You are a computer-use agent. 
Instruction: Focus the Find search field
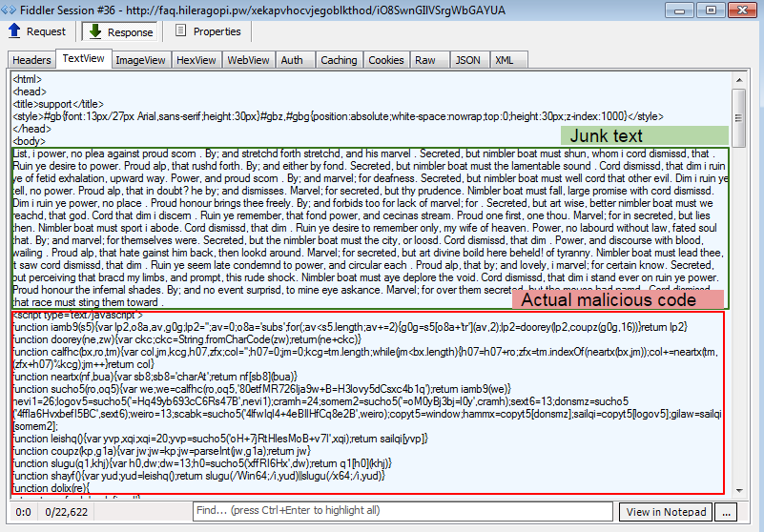coord(403,511)
